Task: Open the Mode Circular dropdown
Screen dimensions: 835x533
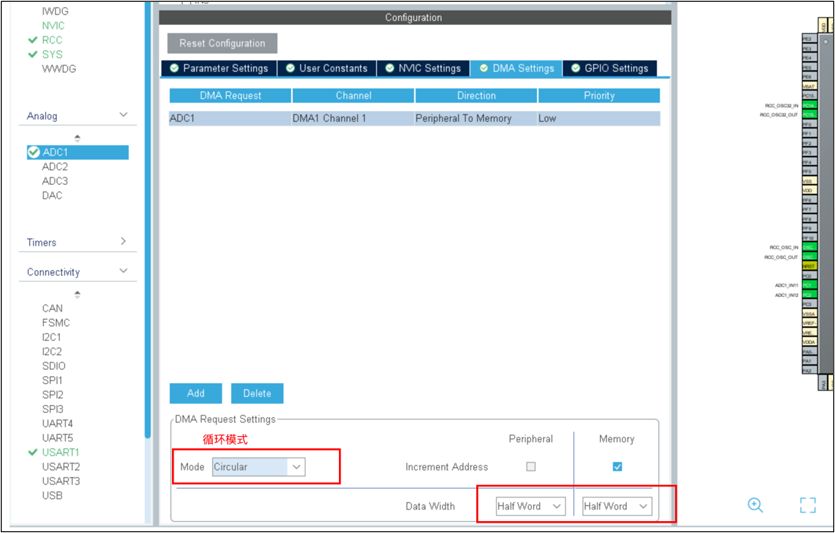Action: 258,467
